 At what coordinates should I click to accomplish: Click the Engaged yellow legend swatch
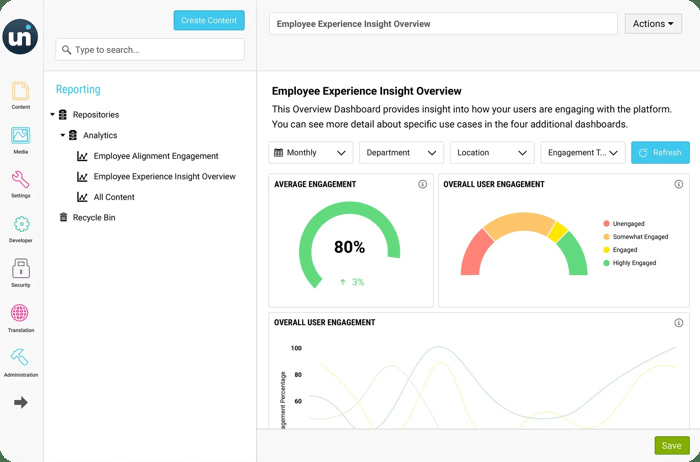(x=606, y=250)
